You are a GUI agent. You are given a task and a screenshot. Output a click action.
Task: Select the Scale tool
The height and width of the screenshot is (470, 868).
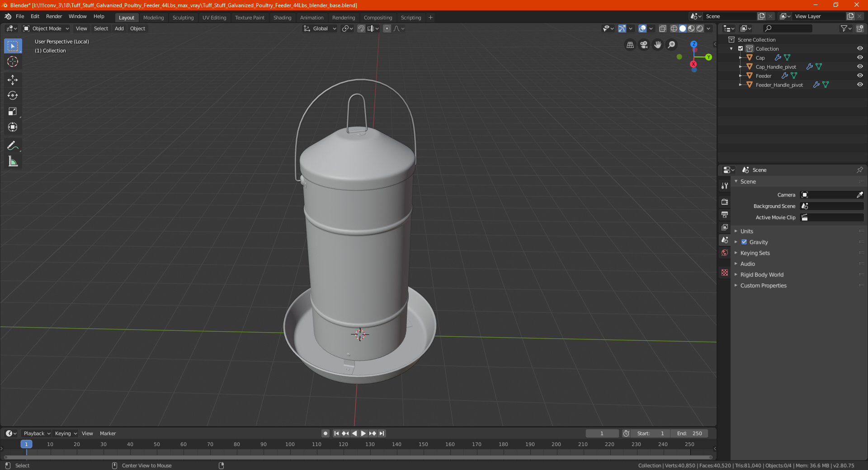pos(13,111)
